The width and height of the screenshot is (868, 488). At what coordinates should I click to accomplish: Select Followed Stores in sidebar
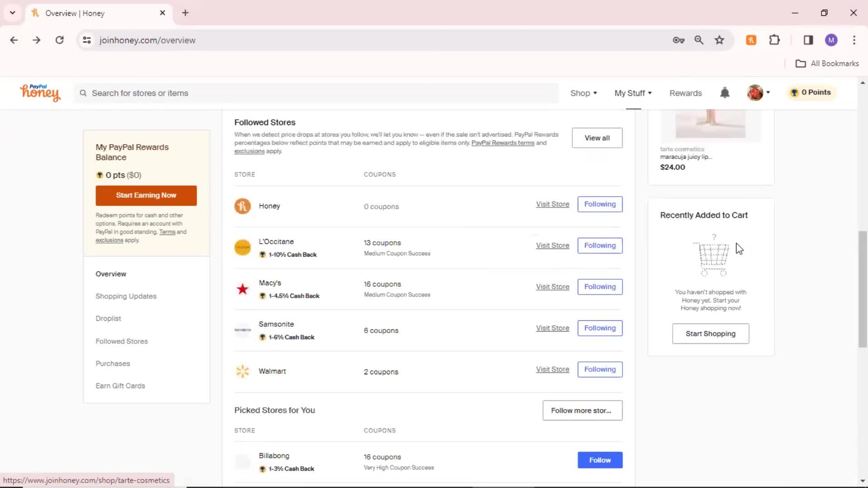[x=122, y=341]
